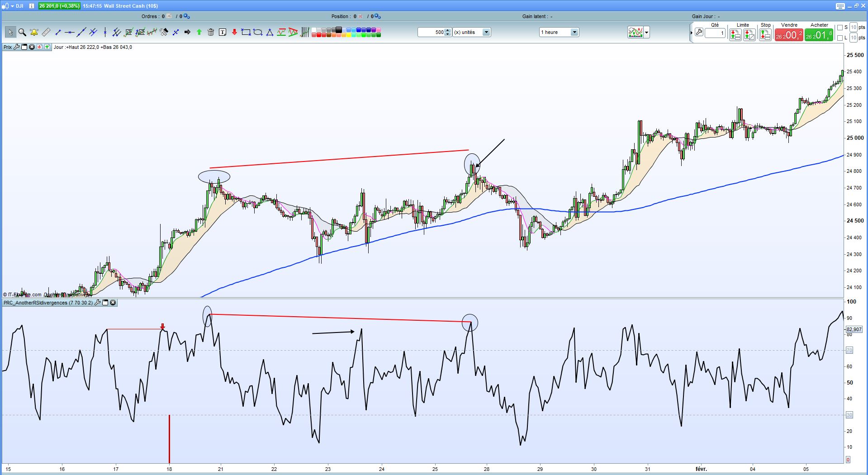868x475 pixels.
Task: Insert a green up arrow marker
Action: tap(199, 32)
